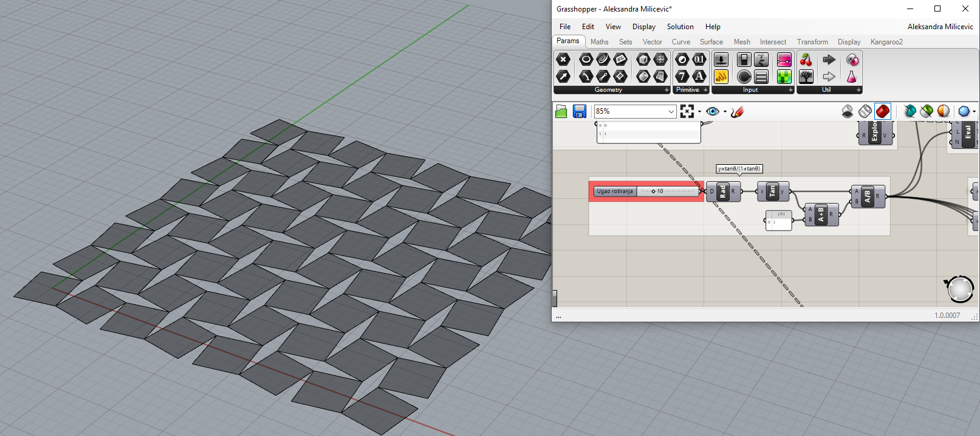Image resolution: width=980 pixels, height=436 pixels.
Task: Click the Aleksandra Milicevic document name button
Action: coord(940,27)
